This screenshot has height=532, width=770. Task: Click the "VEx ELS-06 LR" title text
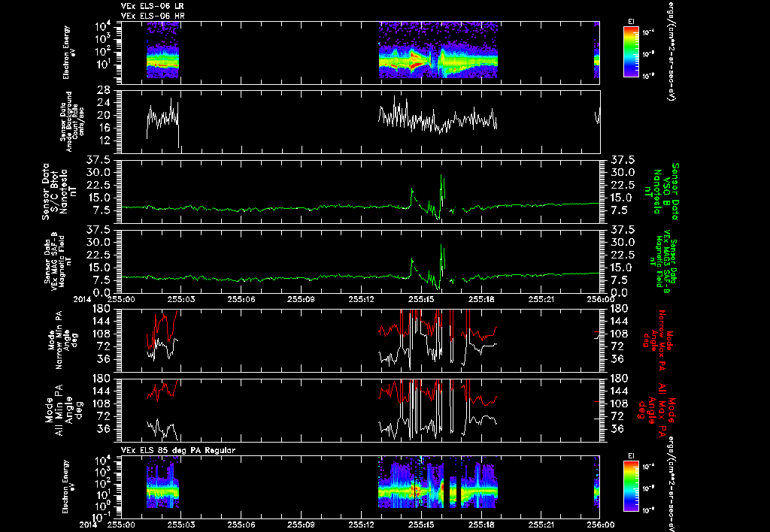pyautogui.click(x=153, y=6)
